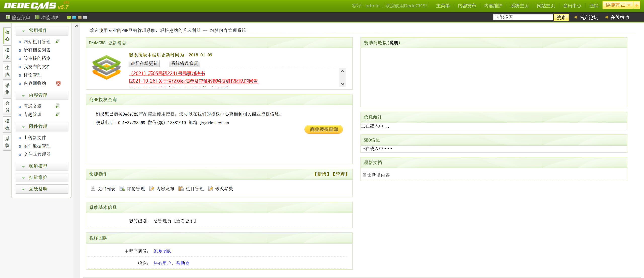Click the plus icon beside 快捷方式
The image size is (644, 278).
pos(637,5)
